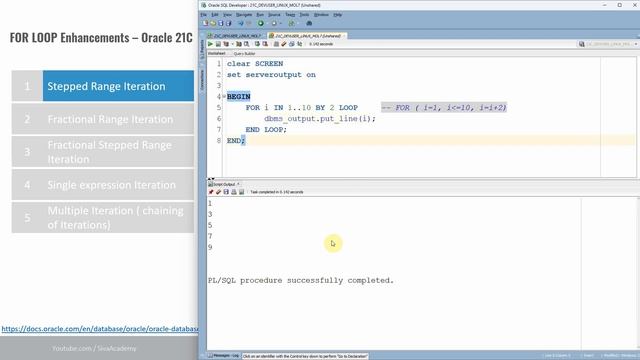The width and height of the screenshot is (640, 360).
Task: Click the Rollback icon in worksheet toolbar
Action: point(265,44)
